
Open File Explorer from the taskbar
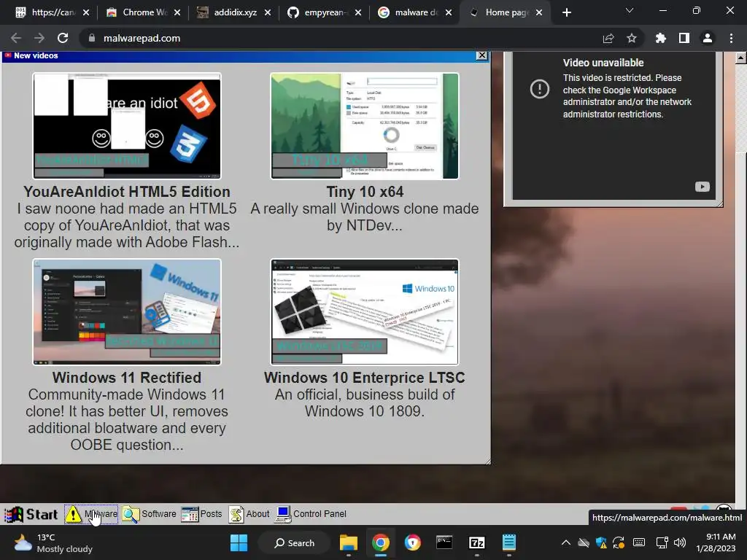pos(348,542)
